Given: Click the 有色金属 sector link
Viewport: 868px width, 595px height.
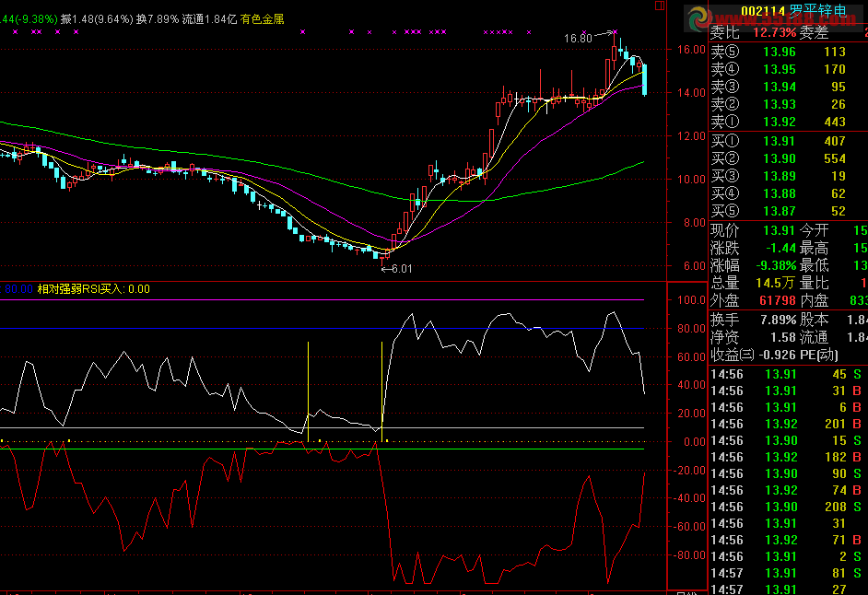Looking at the screenshot, I should [x=263, y=18].
